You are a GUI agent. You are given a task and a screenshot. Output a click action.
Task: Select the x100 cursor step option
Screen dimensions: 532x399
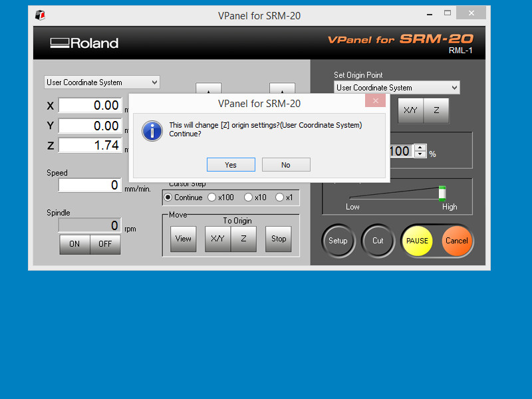point(221,198)
